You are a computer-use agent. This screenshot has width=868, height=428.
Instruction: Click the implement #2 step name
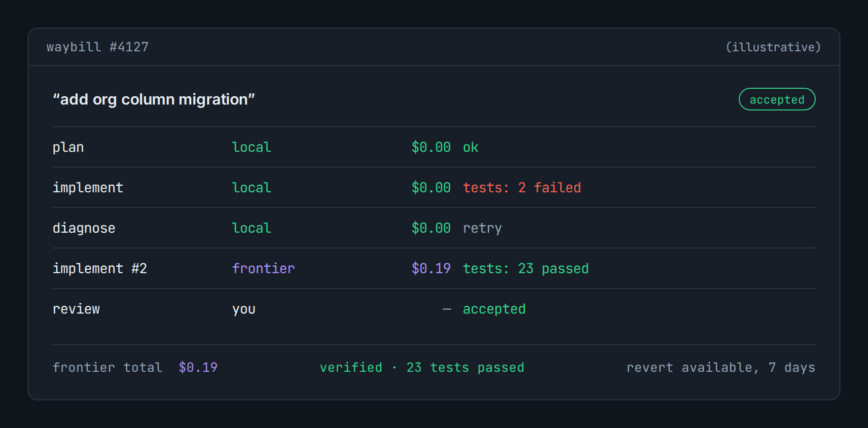click(100, 269)
